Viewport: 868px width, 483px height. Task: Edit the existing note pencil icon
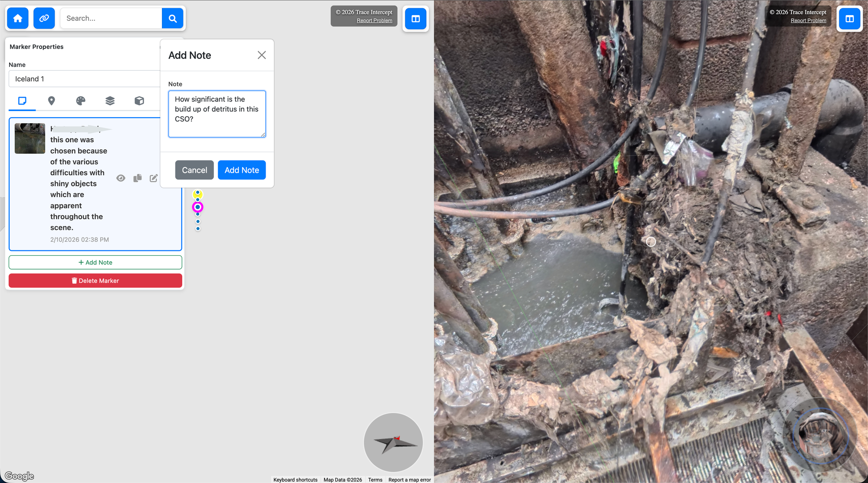click(154, 178)
